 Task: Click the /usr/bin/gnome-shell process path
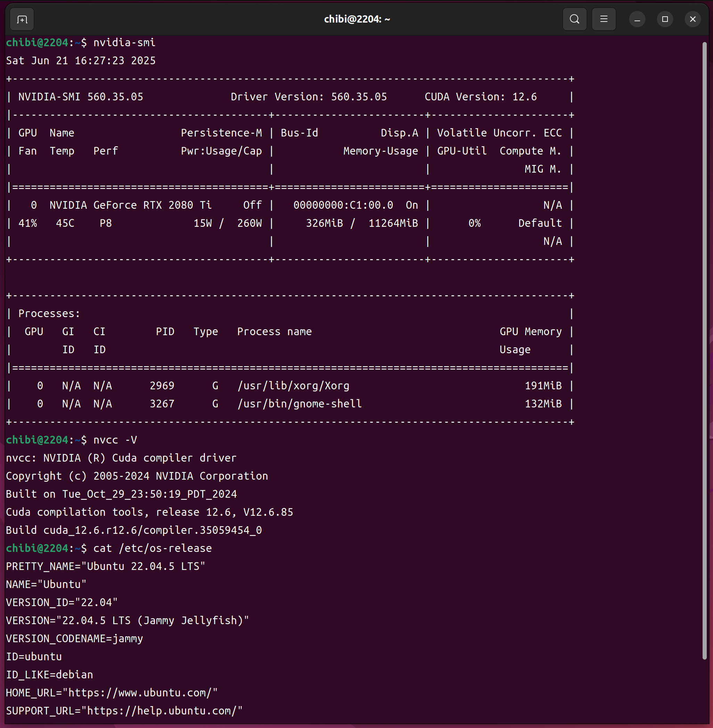pos(300,404)
